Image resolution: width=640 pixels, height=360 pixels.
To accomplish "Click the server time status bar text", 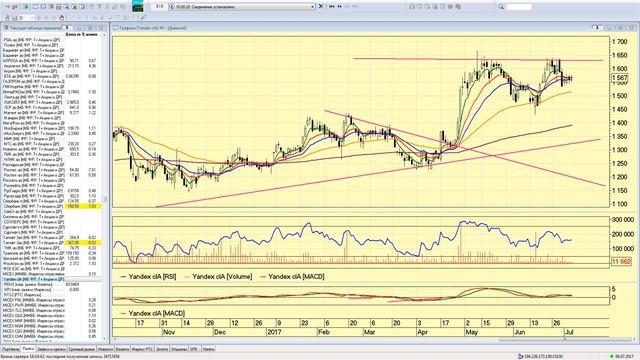I will click(x=60, y=357).
